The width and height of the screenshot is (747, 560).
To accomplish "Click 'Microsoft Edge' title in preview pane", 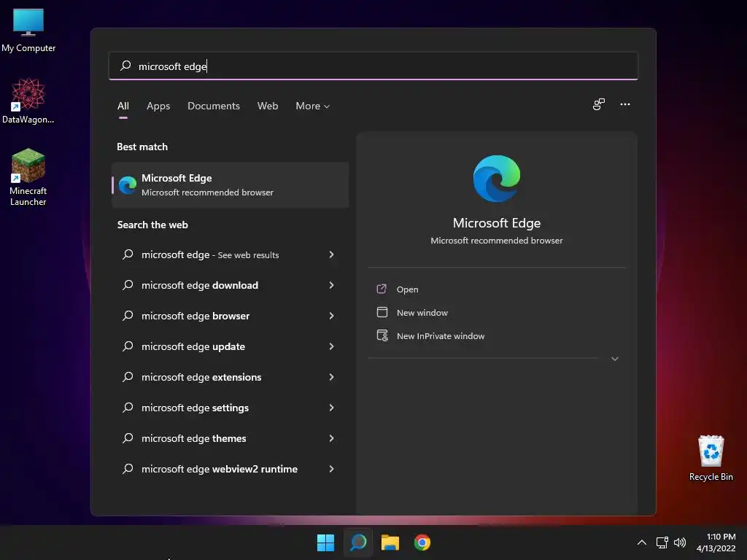I will [496, 223].
